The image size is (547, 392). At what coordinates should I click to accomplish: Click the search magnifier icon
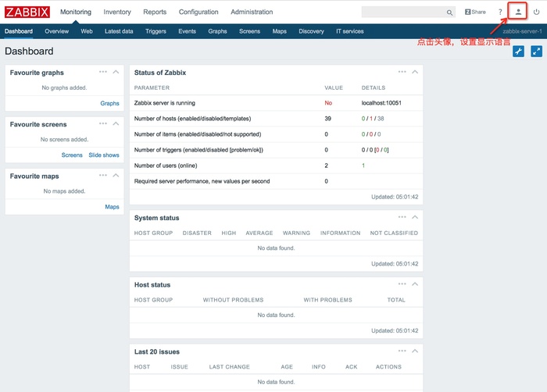point(449,12)
